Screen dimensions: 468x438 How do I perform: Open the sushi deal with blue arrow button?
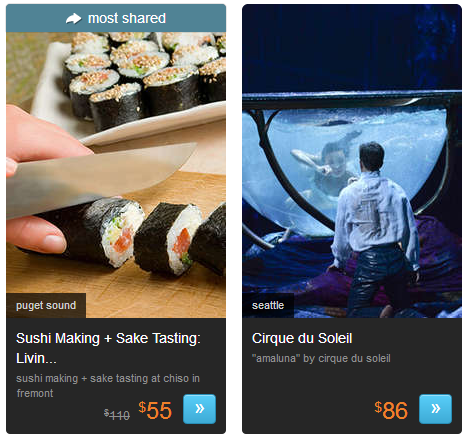pyautogui.click(x=199, y=409)
